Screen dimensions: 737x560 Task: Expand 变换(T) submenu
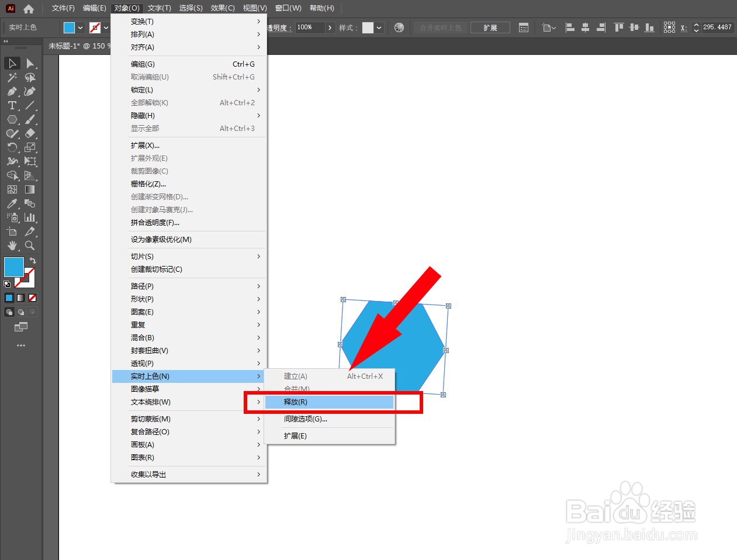[189, 22]
